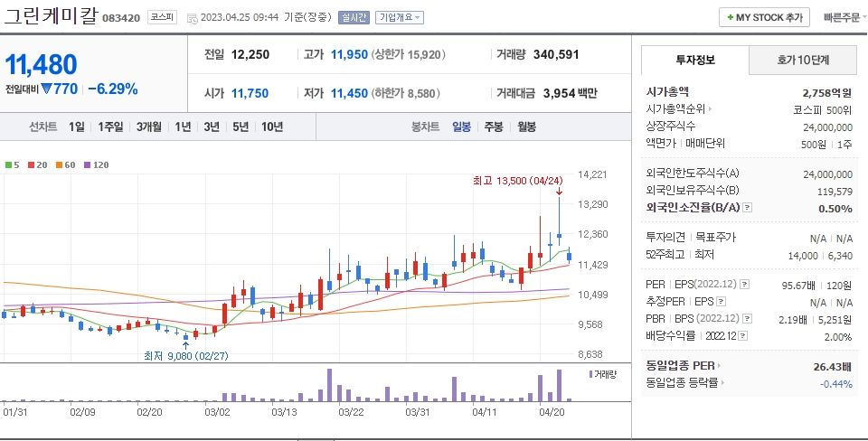Select the 일봉 daily candle chart

tap(462, 127)
